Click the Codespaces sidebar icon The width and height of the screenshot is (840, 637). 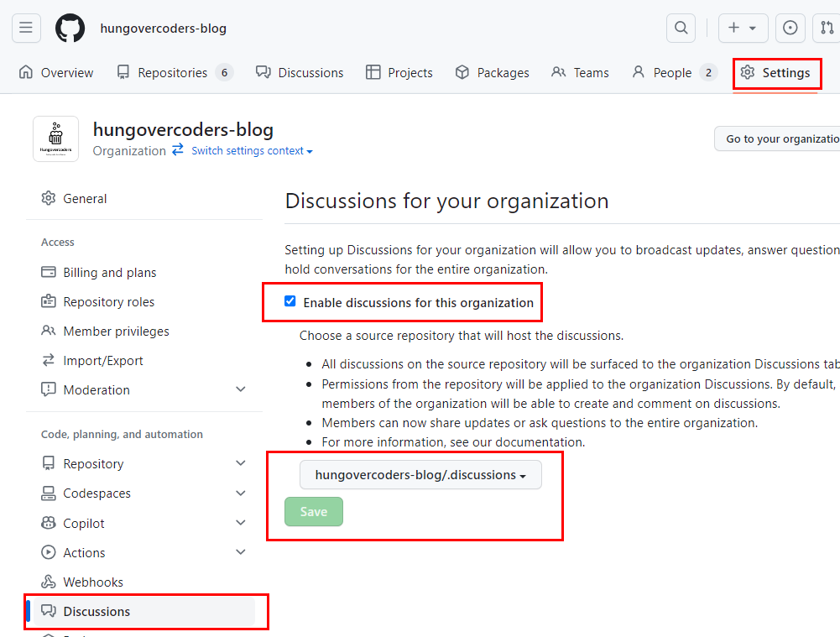48,493
